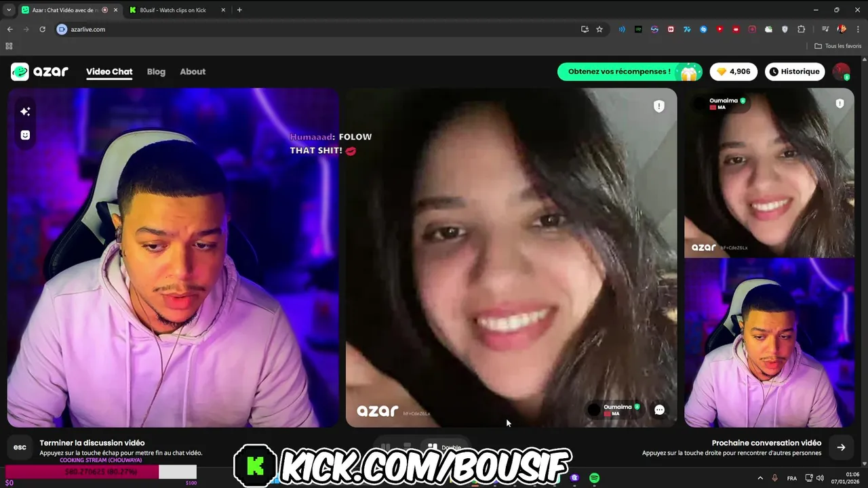The height and width of the screenshot is (488, 868).
Task: Open the FRA language selector
Action: (x=791, y=478)
